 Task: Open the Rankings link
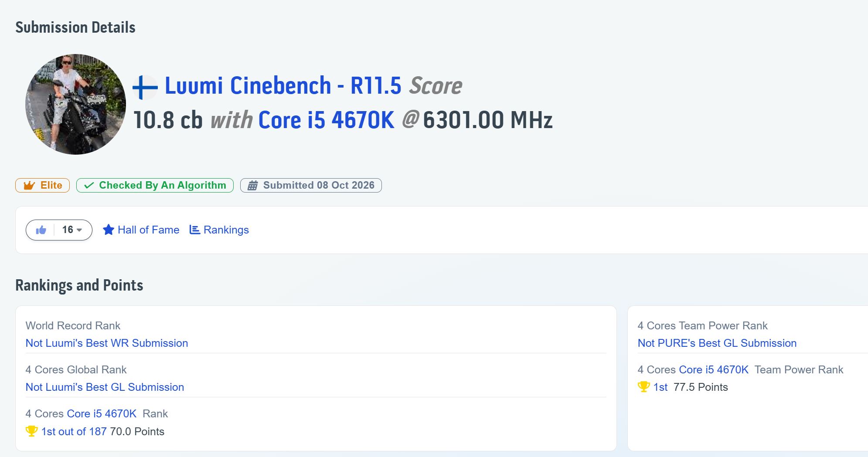coord(226,230)
